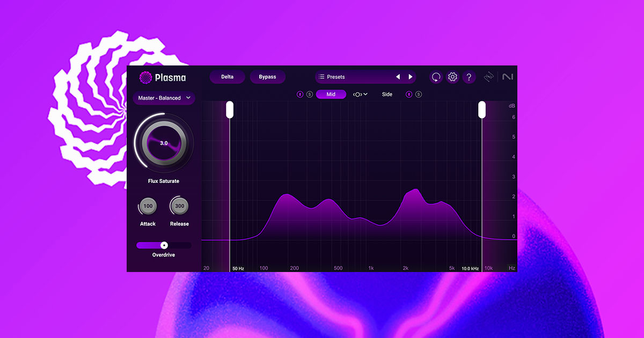Click the iZotope logo icon
The width and height of the screenshot is (644, 338).
pyautogui.click(x=488, y=77)
